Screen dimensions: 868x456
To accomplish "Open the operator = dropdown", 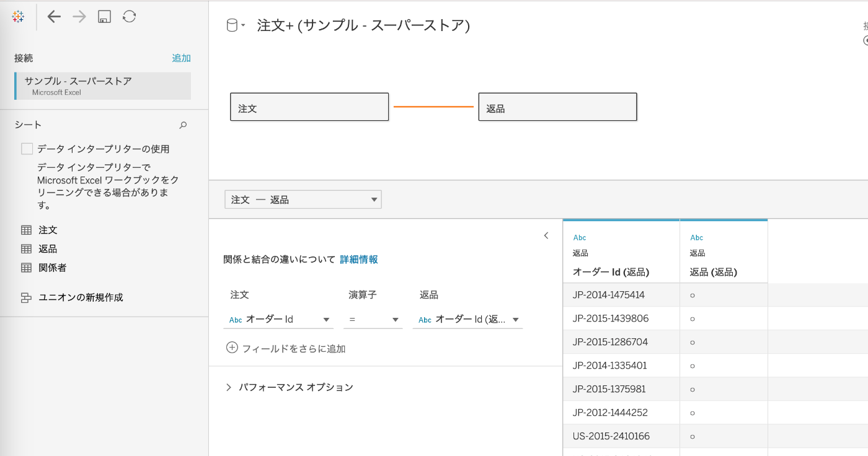I will coord(373,320).
